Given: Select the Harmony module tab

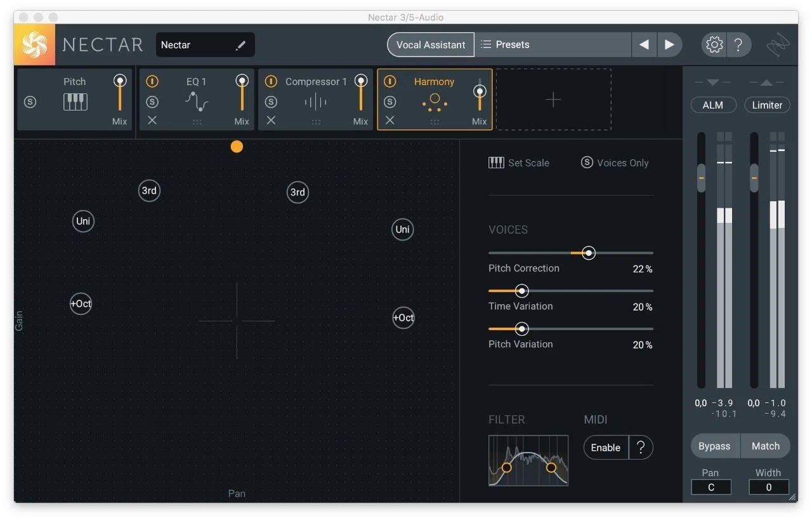Looking at the screenshot, I should [x=435, y=100].
